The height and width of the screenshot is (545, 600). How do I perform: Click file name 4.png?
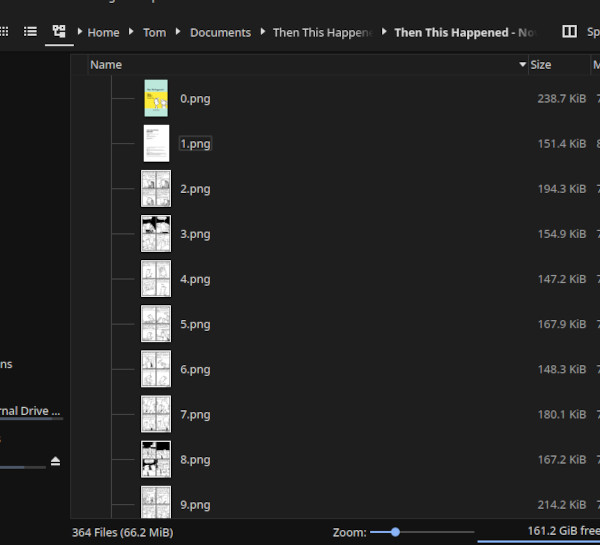(x=195, y=279)
